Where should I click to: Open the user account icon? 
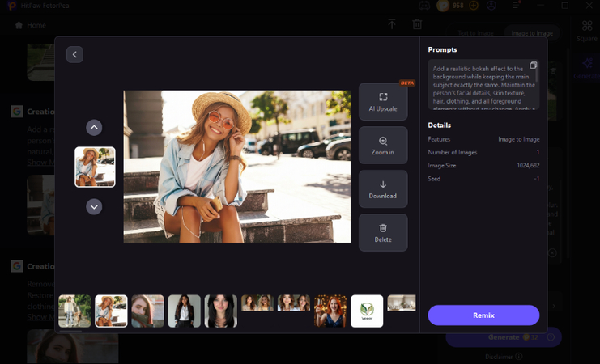click(491, 6)
